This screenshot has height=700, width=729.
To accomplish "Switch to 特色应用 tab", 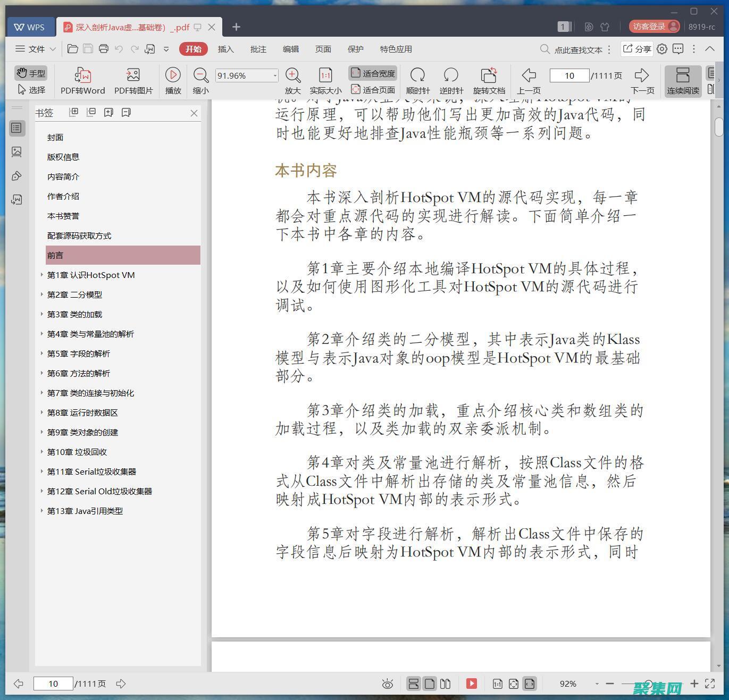I will 396,49.
